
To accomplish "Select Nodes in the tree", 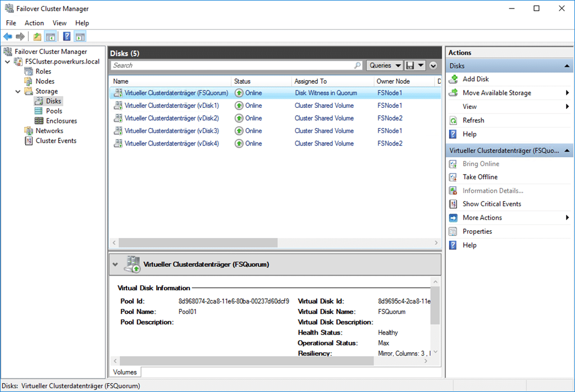I will click(x=45, y=81).
